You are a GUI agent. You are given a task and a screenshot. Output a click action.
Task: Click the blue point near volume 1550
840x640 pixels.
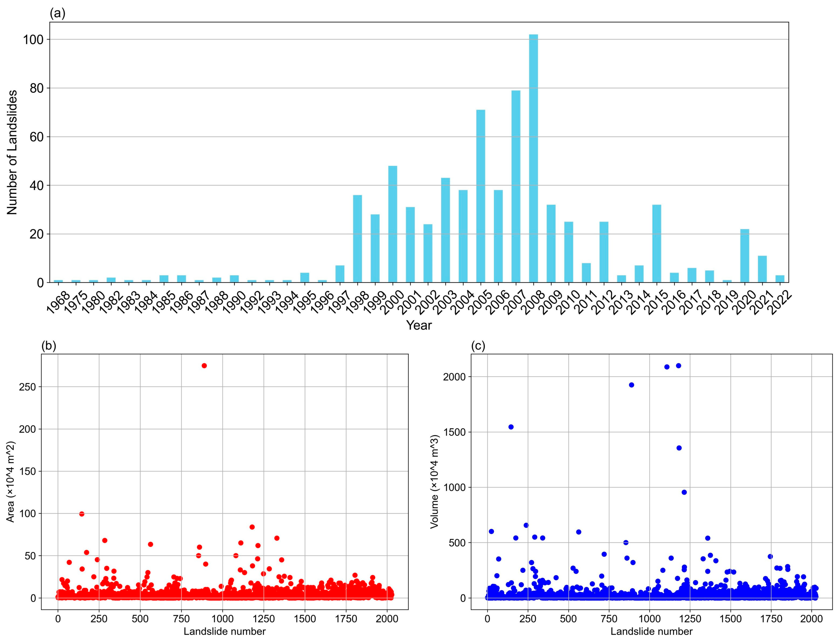point(511,427)
